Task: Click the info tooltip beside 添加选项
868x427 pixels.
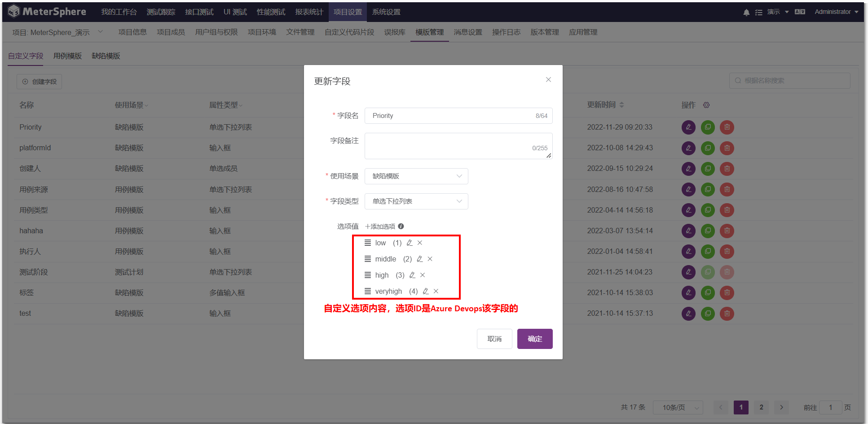Action: pyautogui.click(x=401, y=226)
